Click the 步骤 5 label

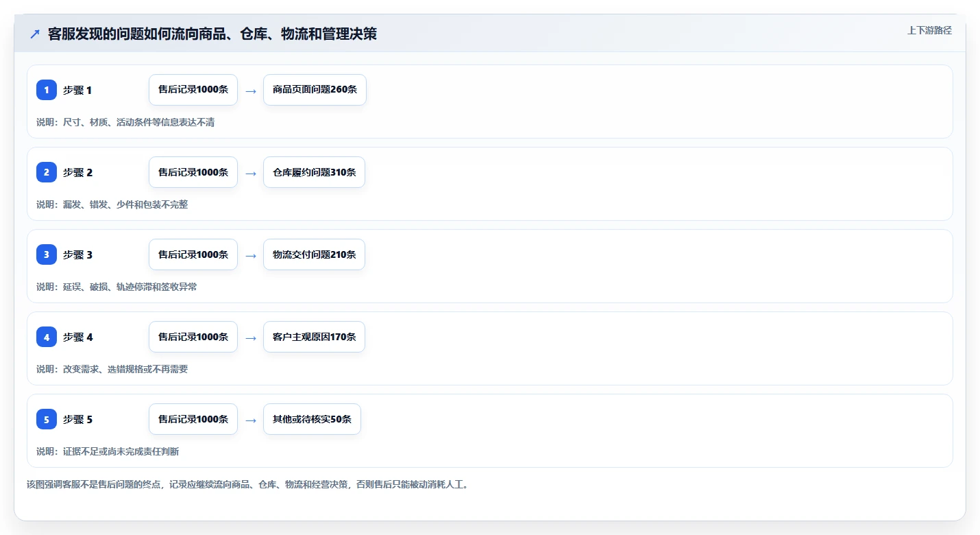pos(77,420)
